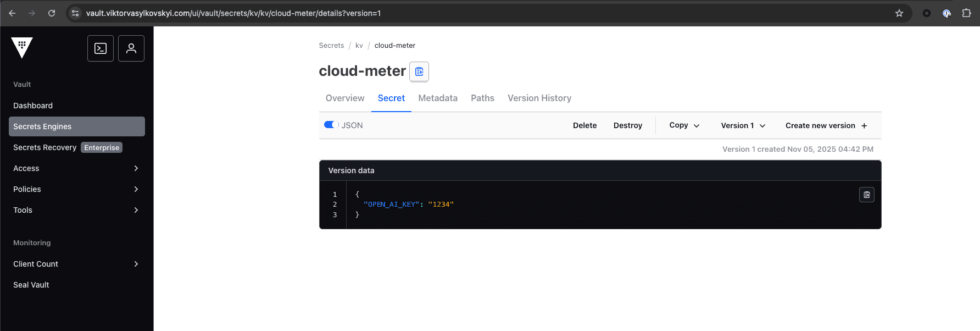Click the Version data header
This screenshot has width=980, height=331.
(x=351, y=170)
